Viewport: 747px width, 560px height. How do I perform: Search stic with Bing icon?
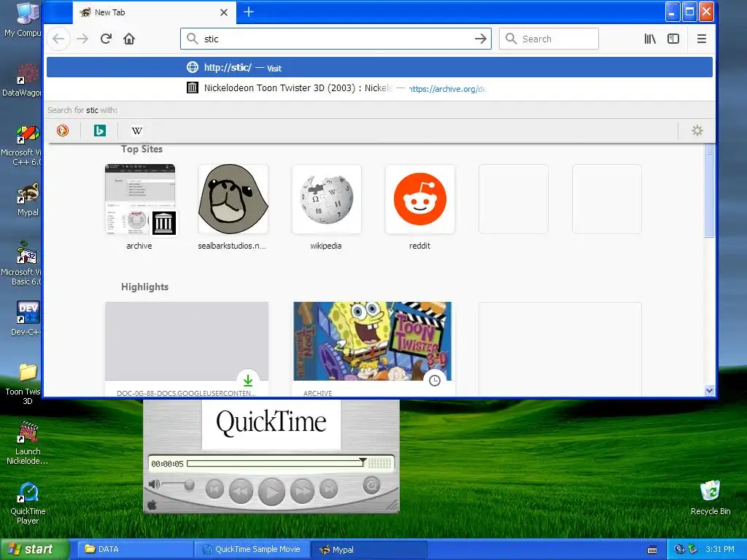[99, 131]
